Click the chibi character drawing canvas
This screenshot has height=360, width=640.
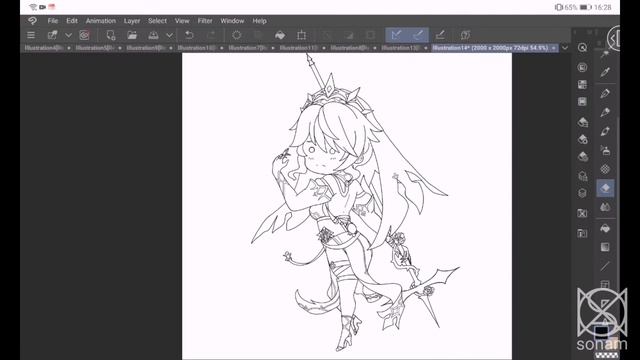pyautogui.click(x=347, y=206)
